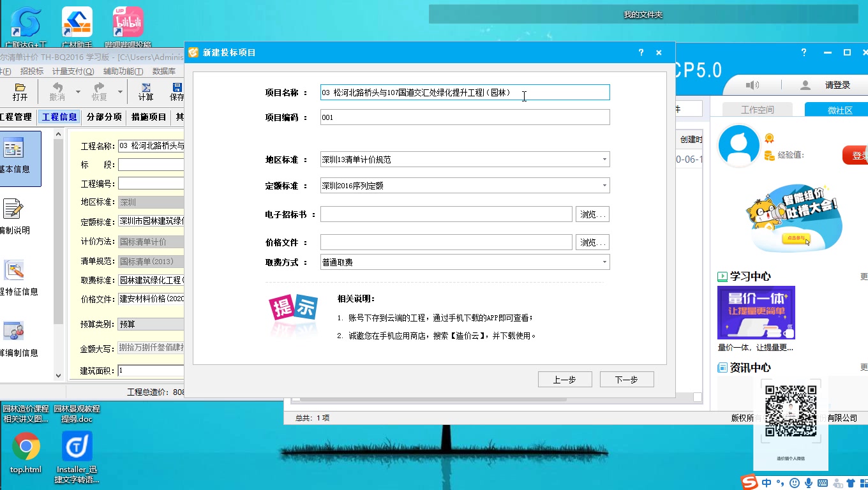
Task: Click the Sogou microphone voice input icon
Action: click(809, 482)
